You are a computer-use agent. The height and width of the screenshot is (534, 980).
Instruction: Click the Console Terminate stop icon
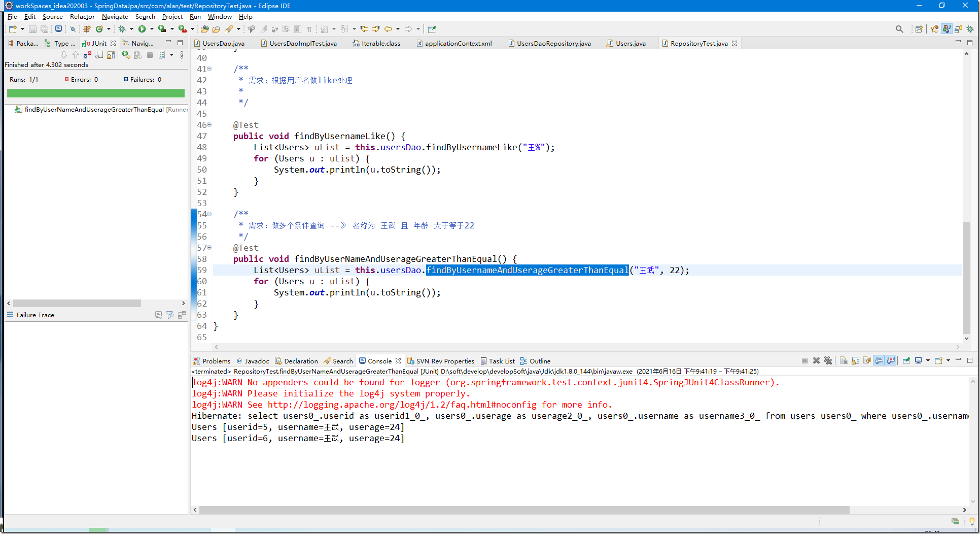point(804,361)
